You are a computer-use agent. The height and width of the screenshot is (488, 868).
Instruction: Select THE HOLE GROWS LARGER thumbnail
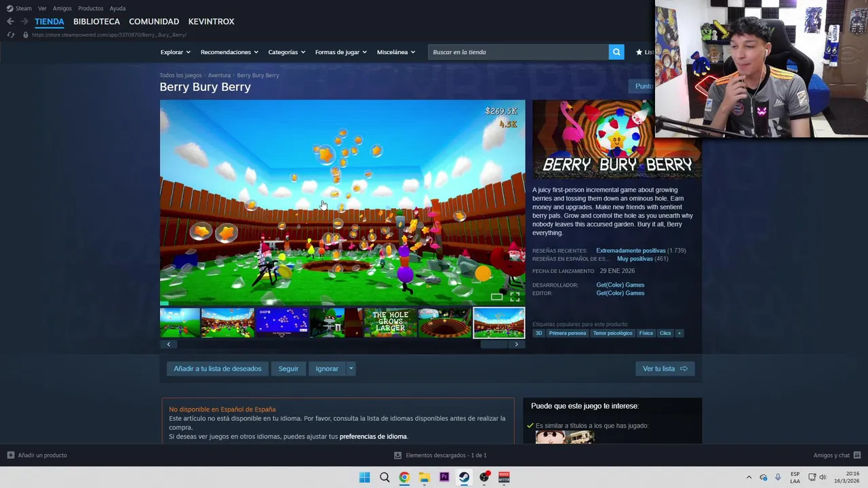[390, 323]
